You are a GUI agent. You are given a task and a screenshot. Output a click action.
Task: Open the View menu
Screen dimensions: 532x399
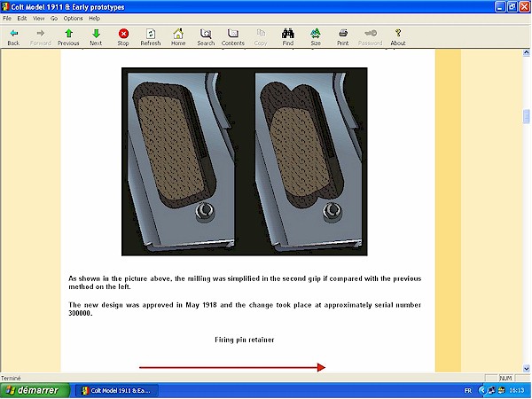click(x=39, y=19)
